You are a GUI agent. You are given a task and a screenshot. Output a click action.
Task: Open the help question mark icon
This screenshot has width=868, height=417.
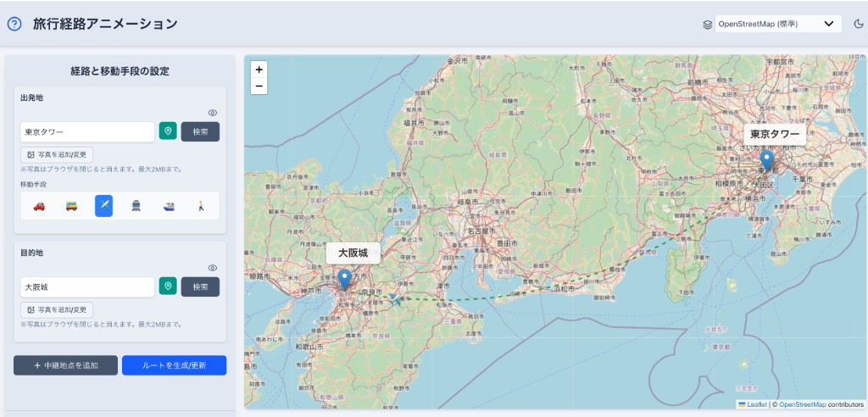[x=14, y=24]
